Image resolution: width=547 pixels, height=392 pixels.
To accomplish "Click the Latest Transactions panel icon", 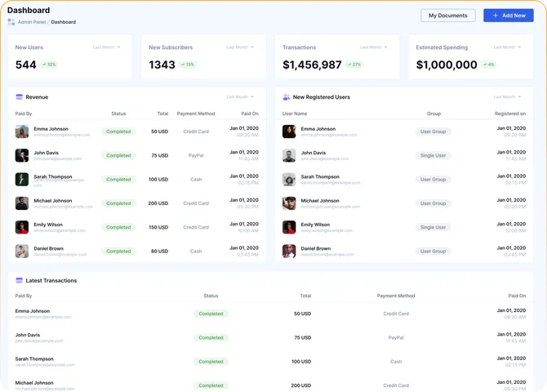I will (x=20, y=280).
